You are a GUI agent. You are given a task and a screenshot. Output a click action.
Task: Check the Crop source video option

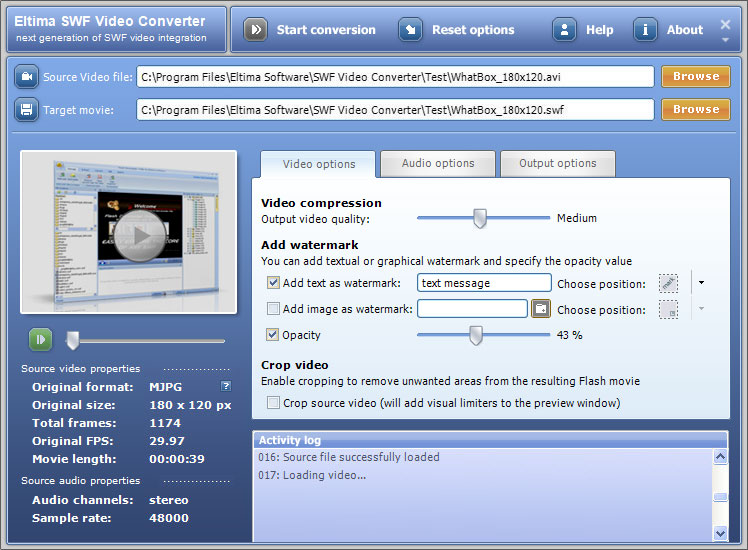(274, 403)
